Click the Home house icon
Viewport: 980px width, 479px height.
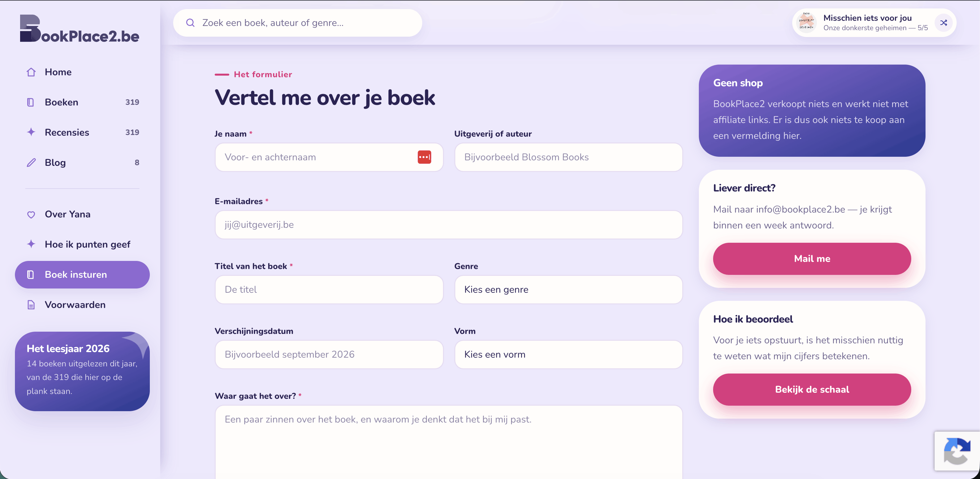31,72
